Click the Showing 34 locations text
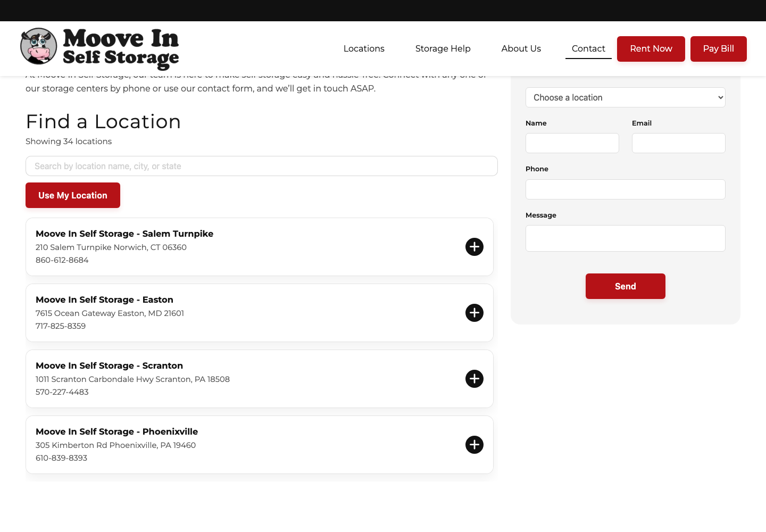Viewport: 766px width, 532px height. (69, 141)
